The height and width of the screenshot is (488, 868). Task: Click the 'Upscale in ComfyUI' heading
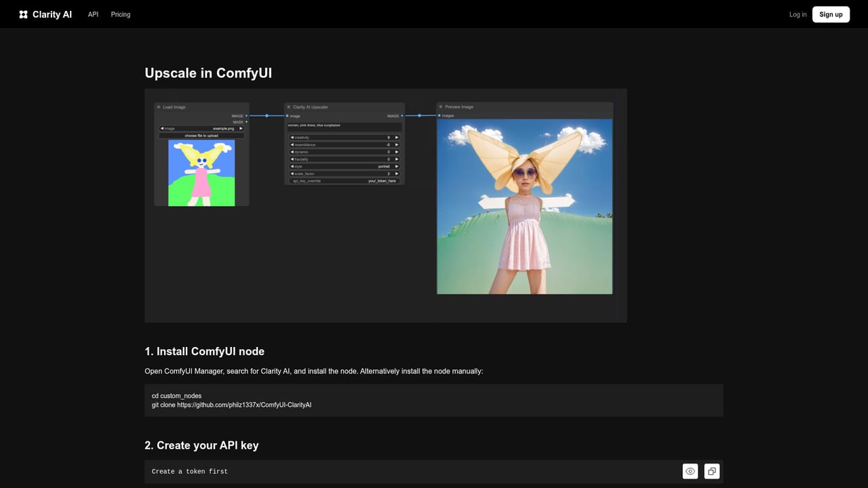click(208, 73)
